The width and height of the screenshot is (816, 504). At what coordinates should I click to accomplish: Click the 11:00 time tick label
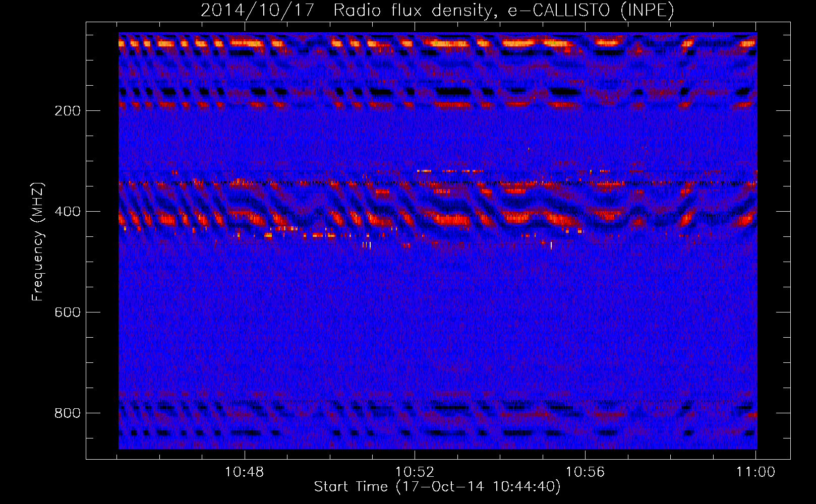755,472
